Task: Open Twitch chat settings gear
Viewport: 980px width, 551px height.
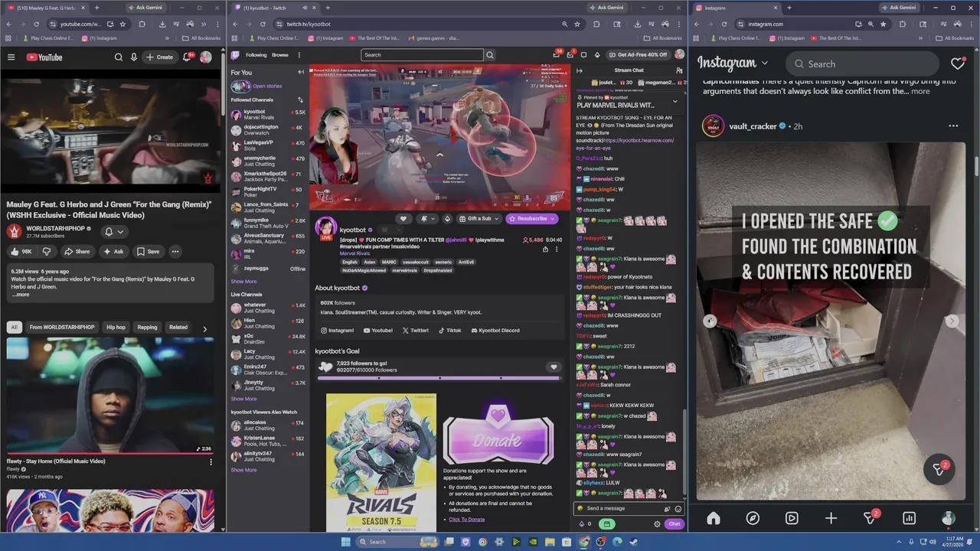Action: (657, 524)
